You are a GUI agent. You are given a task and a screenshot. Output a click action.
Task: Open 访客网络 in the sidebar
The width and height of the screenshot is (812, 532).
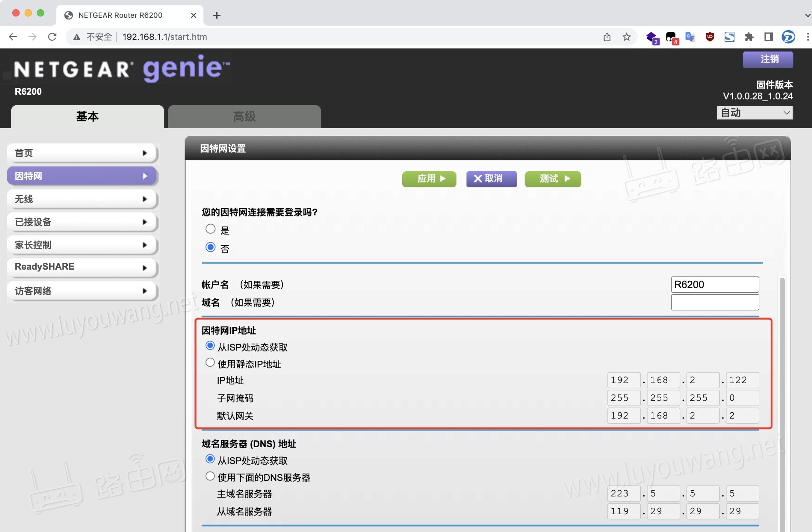click(82, 290)
